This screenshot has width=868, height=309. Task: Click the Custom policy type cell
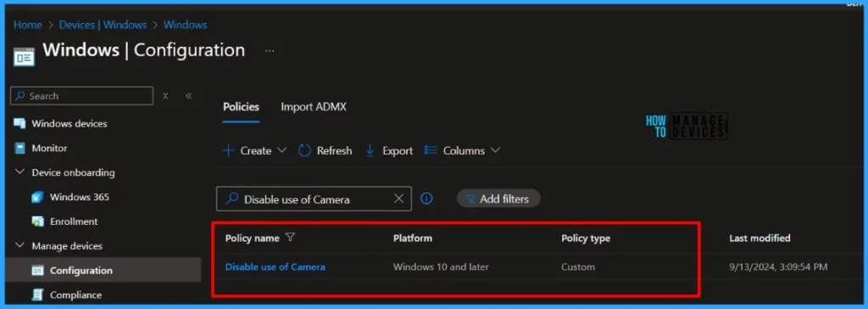point(578,267)
